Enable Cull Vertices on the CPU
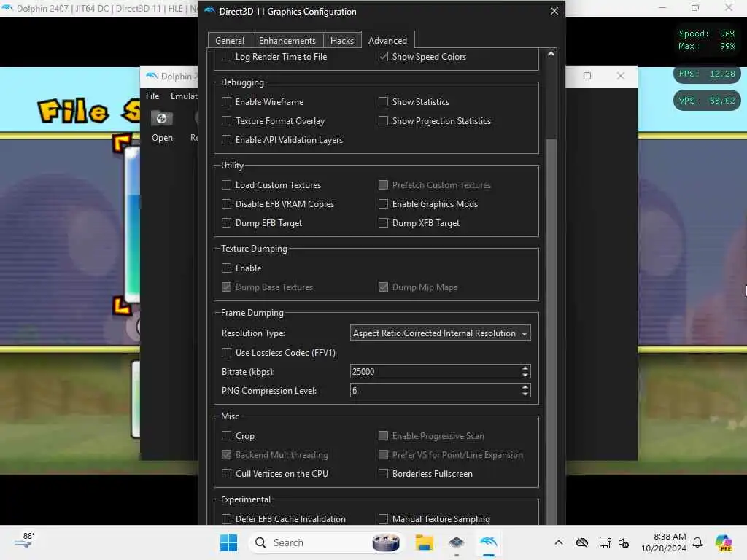This screenshot has height=560, width=747. pos(227,474)
